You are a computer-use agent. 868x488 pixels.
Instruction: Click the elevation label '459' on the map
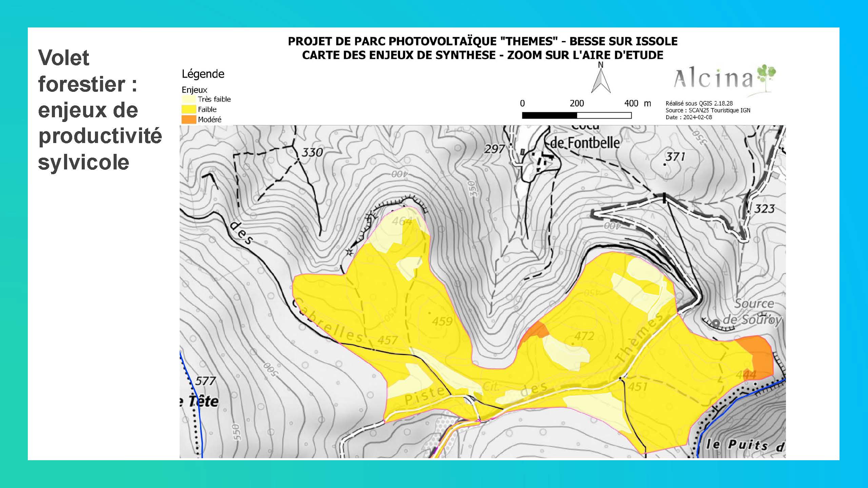pyautogui.click(x=442, y=321)
